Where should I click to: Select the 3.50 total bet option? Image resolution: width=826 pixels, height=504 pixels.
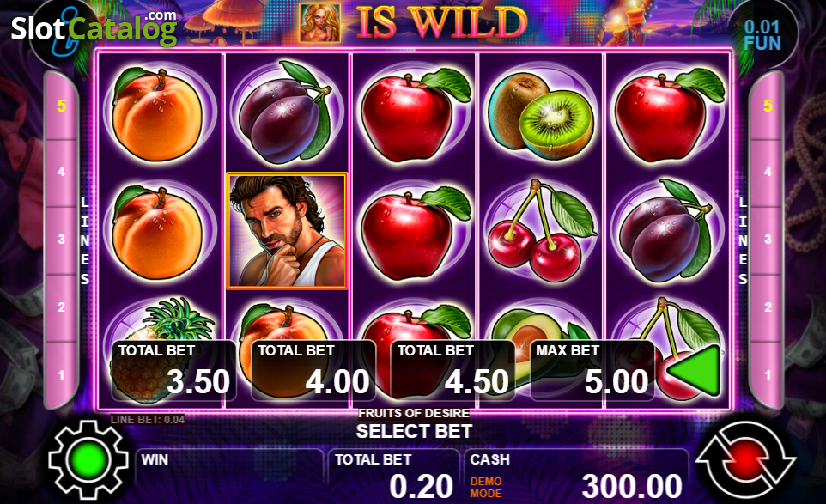coord(174,370)
